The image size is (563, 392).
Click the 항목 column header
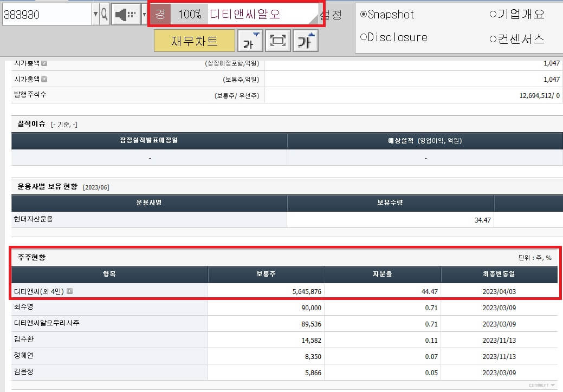[109, 274]
